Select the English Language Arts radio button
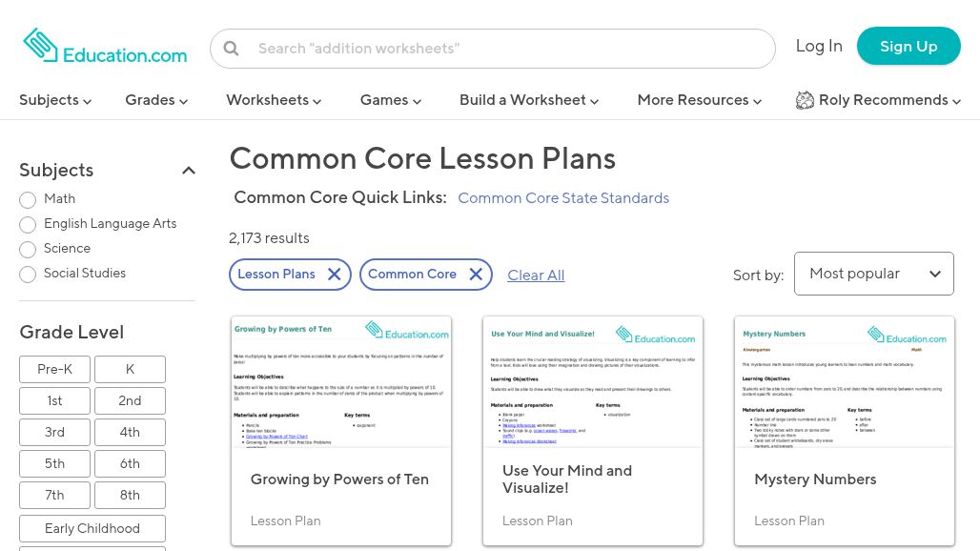Image resolution: width=980 pixels, height=551 pixels. [x=28, y=225]
